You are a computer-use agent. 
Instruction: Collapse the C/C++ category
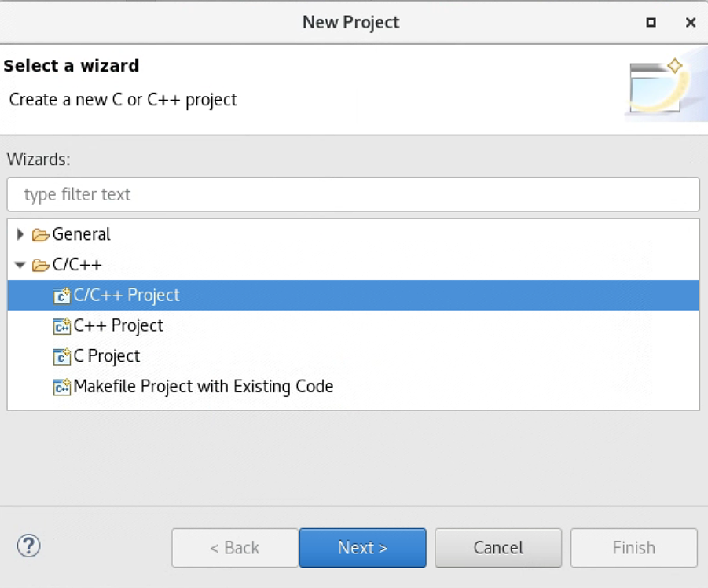(x=20, y=265)
